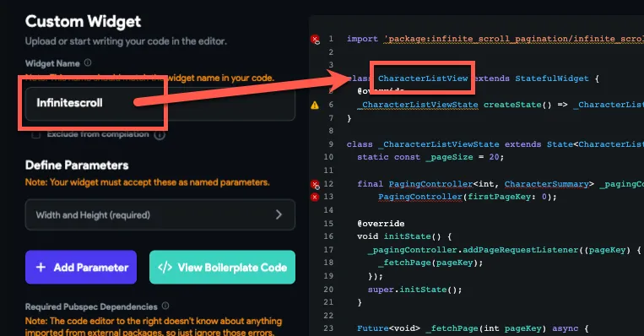
Task: Open info icon next to Widget Name
Action: [x=88, y=62]
